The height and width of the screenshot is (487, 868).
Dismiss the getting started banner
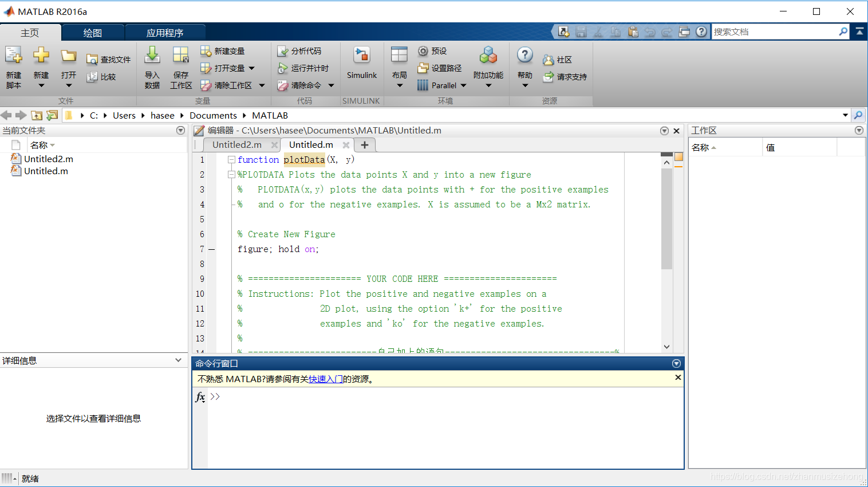point(678,378)
